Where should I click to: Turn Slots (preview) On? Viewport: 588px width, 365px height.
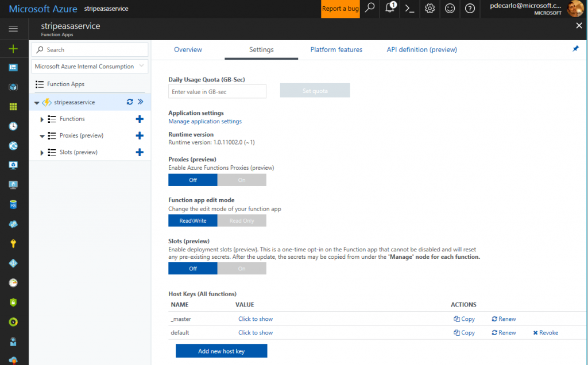click(x=242, y=269)
